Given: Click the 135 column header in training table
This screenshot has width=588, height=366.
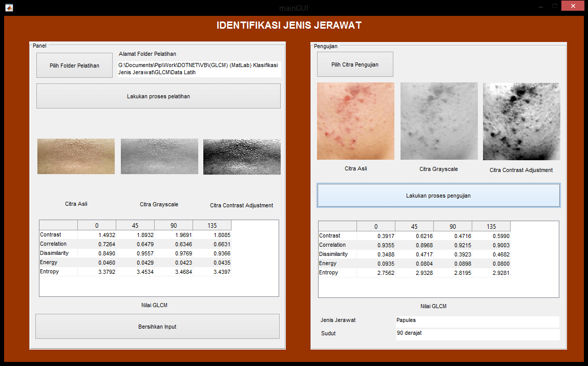Looking at the screenshot, I should coord(212,226).
